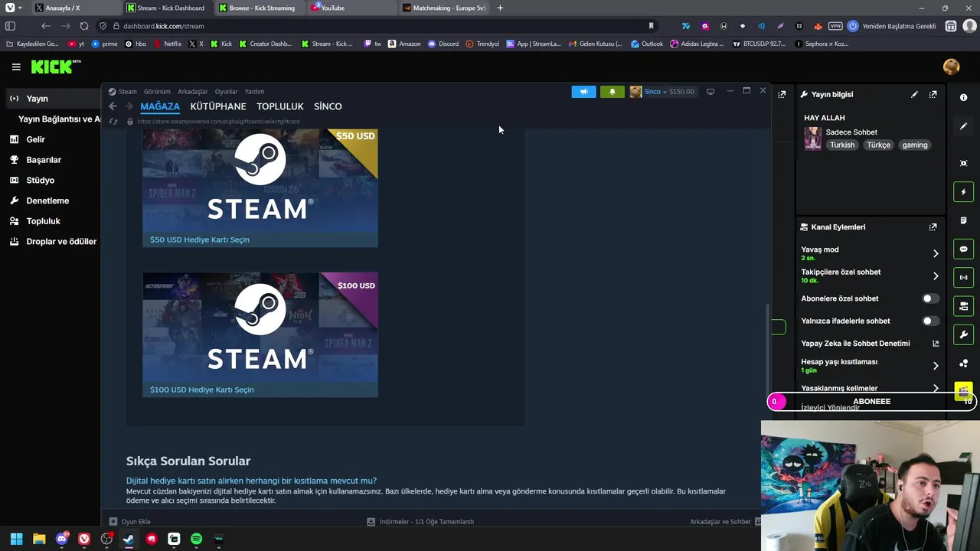Open the Steam announcements megaphone button

click(x=583, y=92)
